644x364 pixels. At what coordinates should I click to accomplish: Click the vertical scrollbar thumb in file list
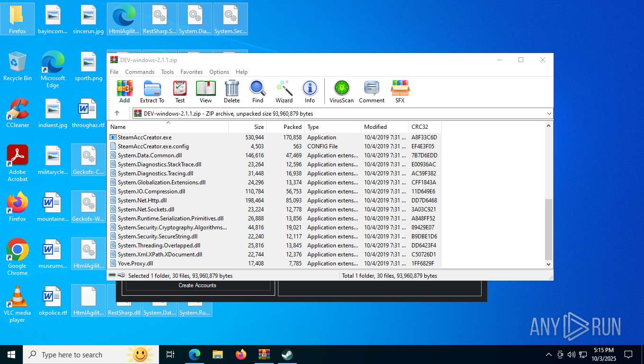549,229
